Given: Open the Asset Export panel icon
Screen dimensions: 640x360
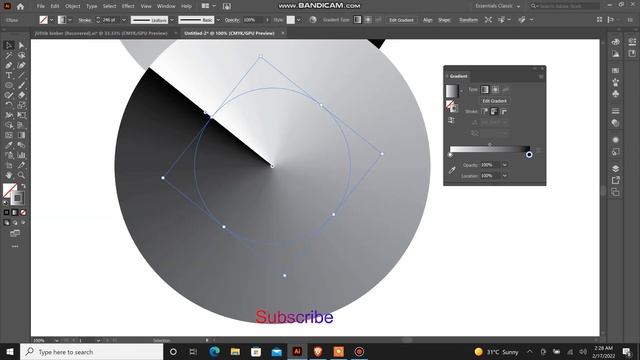Looking at the screenshot, I should pyautogui.click(x=616, y=180).
